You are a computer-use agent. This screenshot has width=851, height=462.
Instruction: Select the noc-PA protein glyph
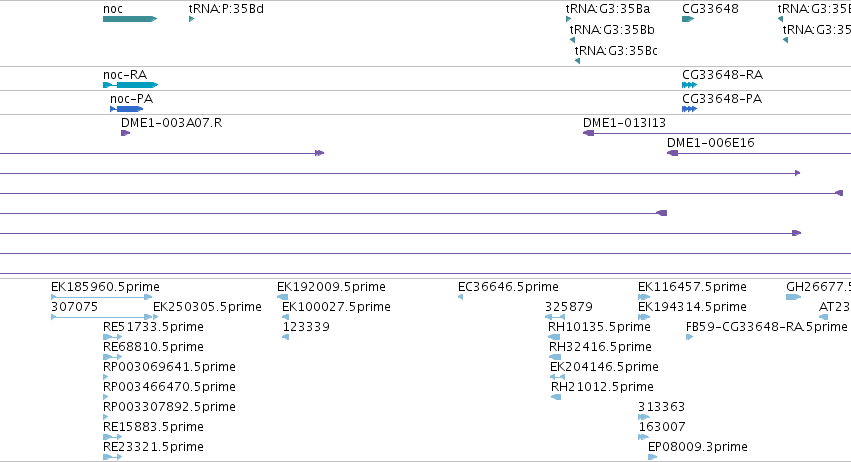tap(126, 109)
